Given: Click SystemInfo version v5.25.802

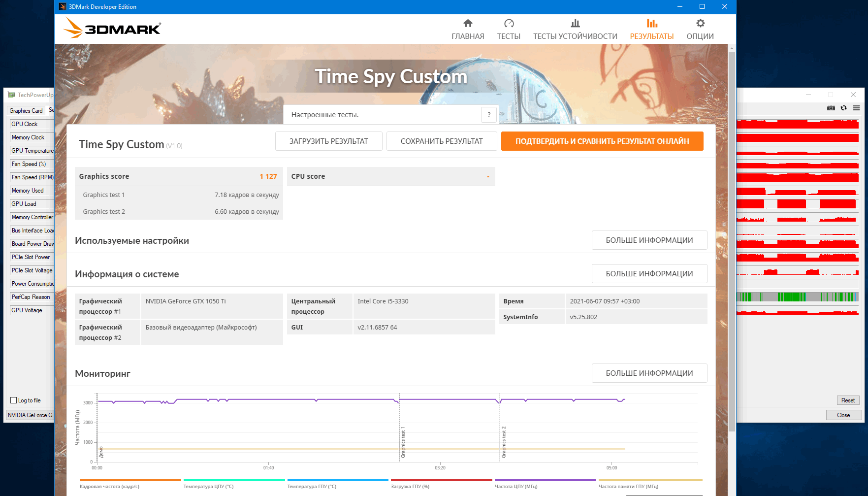Looking at the screenshot, I should (583, 317).
